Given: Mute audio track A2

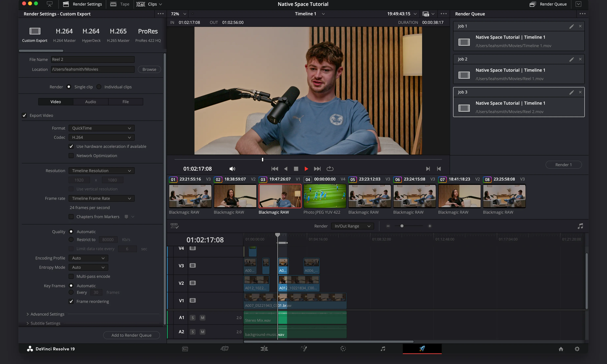Looking at the screenshot, I should (202, 332).
